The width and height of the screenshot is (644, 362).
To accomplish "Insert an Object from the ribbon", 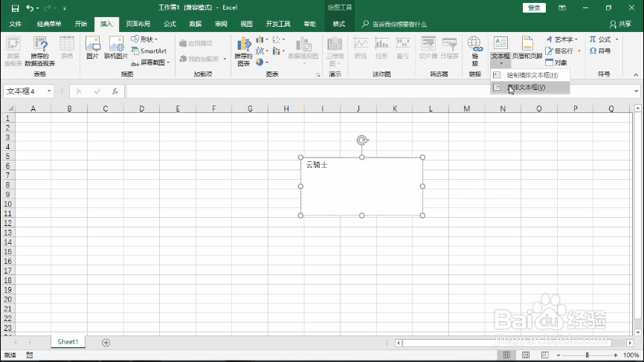I will [x=556, y=62].
